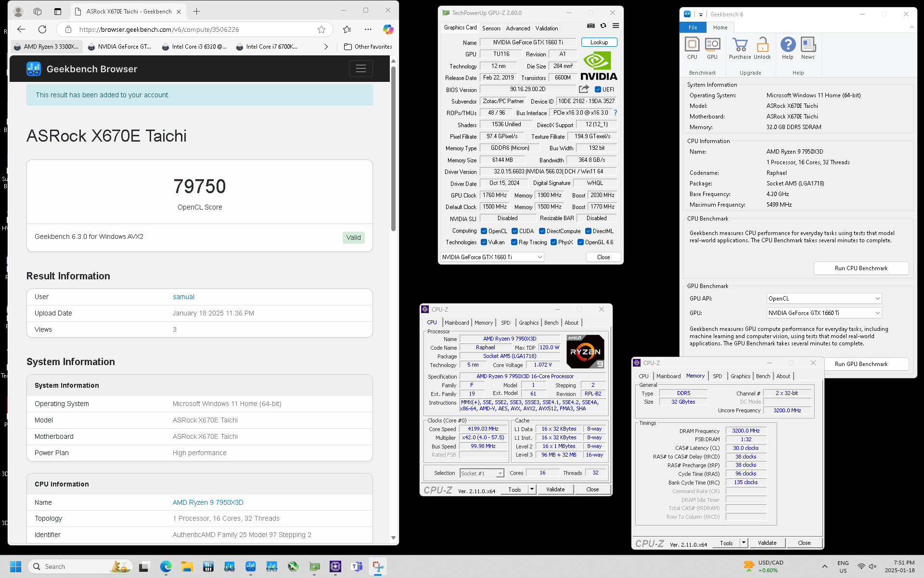Open Microsoft Edge from the taskbar

click(x=166, y=566)
